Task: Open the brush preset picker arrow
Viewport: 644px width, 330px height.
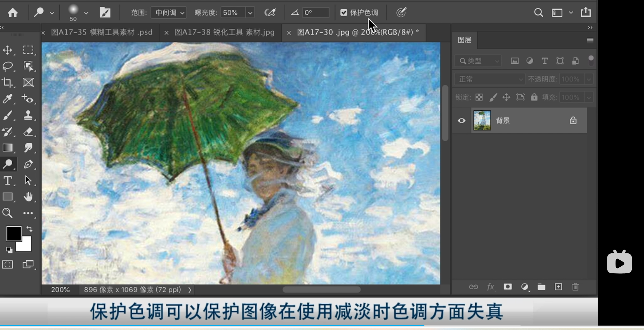Action: coord(86,13)
